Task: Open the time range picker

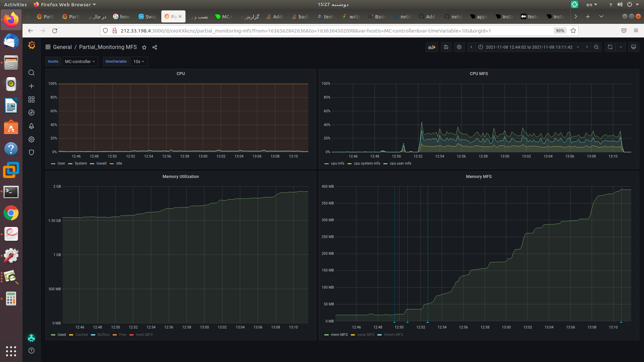Action: pos(529,47)
